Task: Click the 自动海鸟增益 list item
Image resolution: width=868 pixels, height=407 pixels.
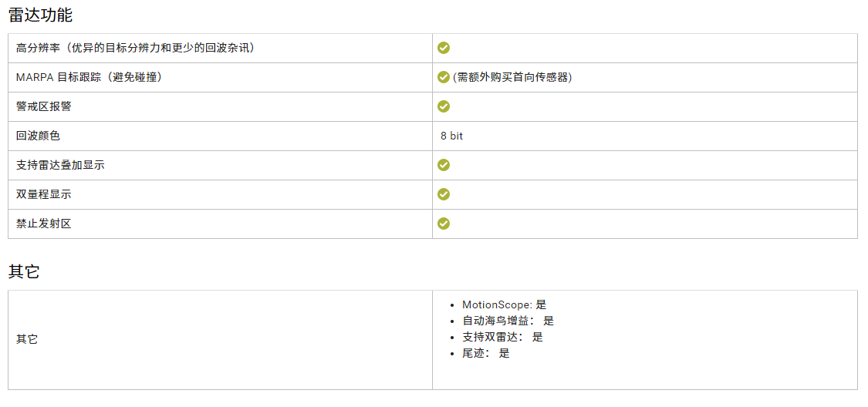Action: pyautogui.click(x=508, y=321)
